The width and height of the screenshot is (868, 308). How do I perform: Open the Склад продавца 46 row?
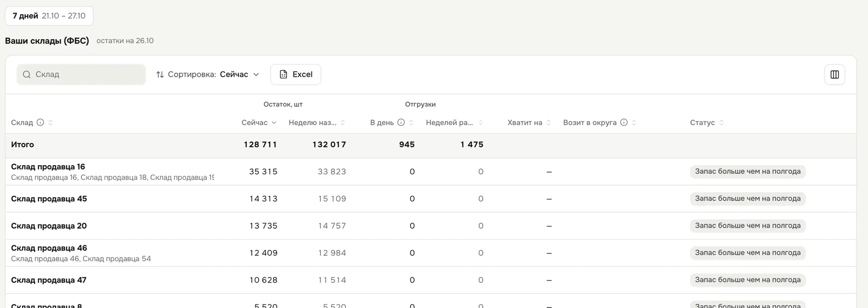pyautogui.click(x=431, y=253)
